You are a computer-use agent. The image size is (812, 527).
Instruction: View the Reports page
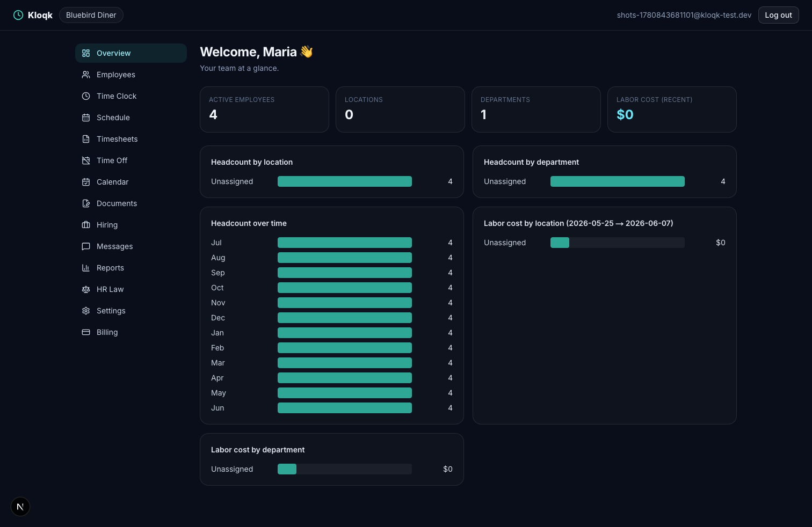tap(131, 268)
